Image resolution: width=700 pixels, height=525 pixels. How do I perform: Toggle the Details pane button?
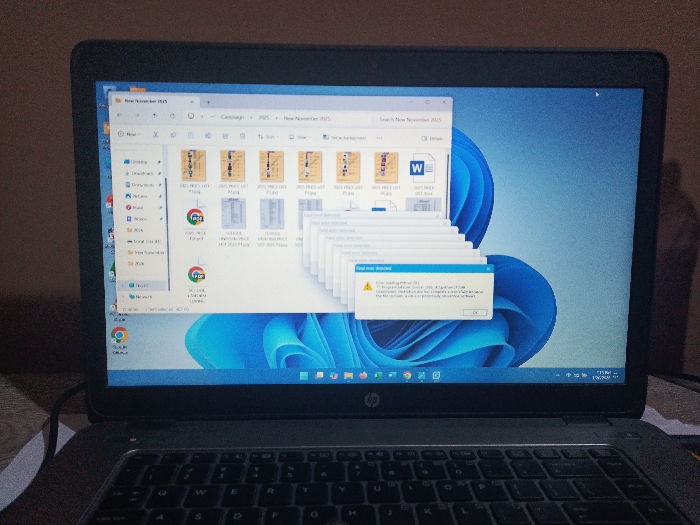click(x=432, y=138)
